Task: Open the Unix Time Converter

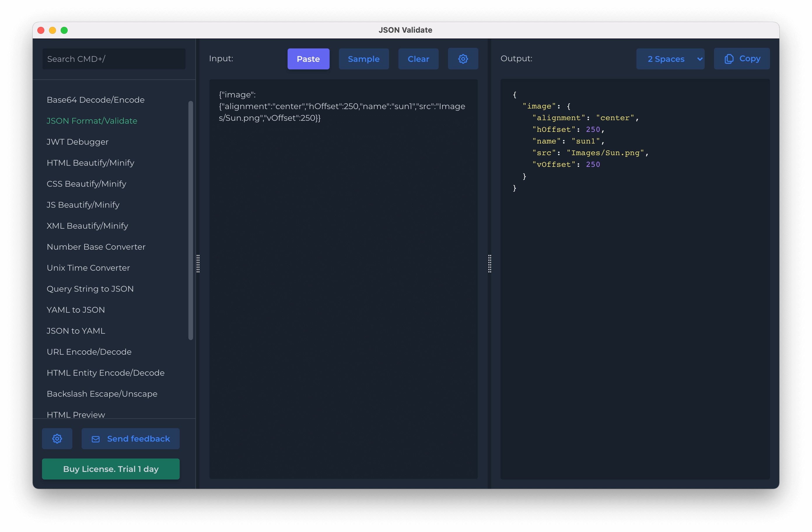Action: [88, 268]
